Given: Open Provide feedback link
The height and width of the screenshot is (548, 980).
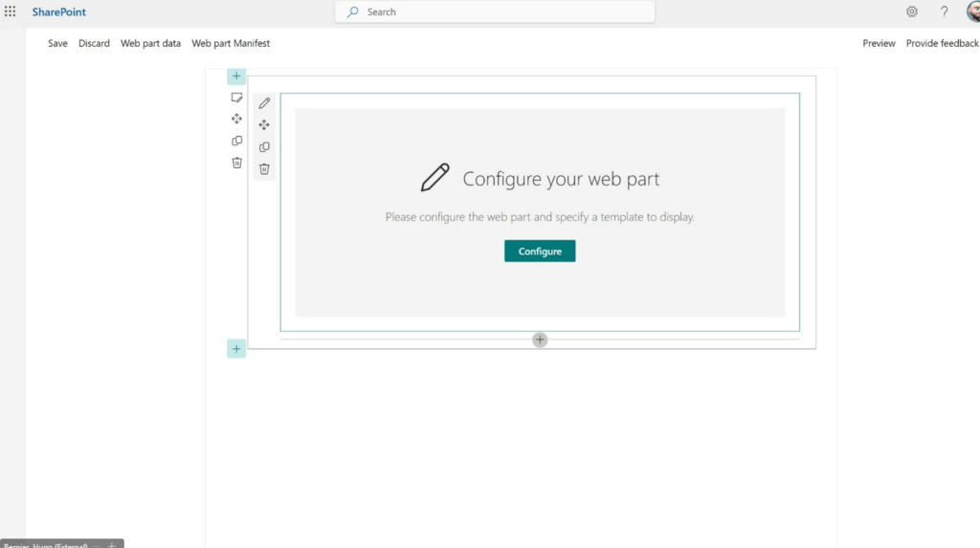Looking at the screenshot, I should 943,43.
